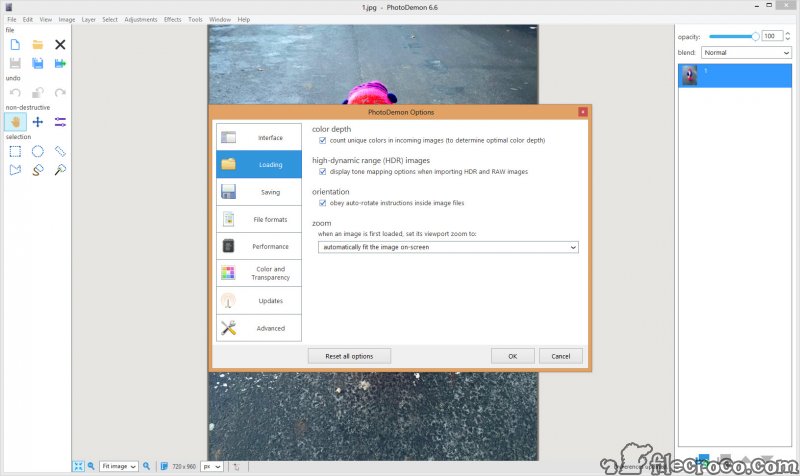Click the Reset all options button
Image resolution: width=800 pixels, height=476 pixels.
click(349, 356)
